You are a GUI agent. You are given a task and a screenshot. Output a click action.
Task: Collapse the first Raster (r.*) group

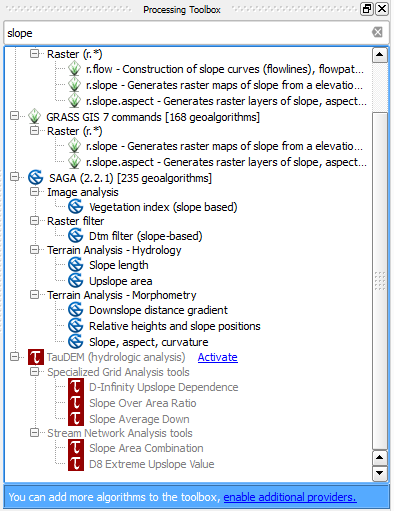(35, 54)
